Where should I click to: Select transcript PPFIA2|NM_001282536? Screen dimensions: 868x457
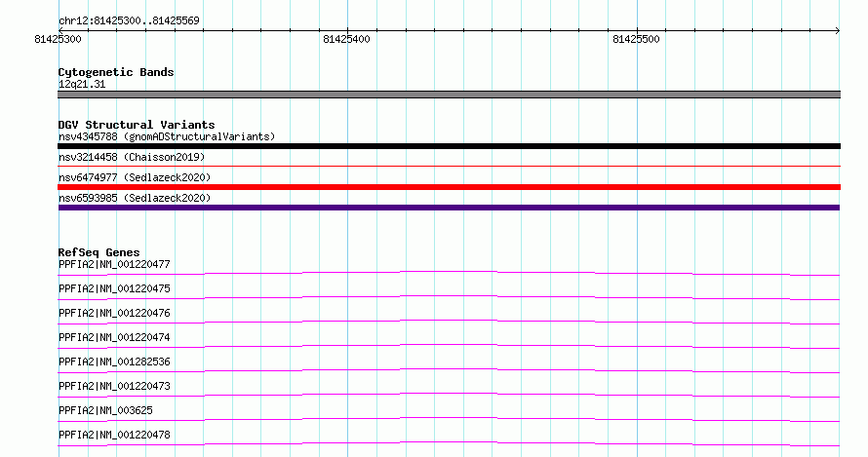coord(114,362)
